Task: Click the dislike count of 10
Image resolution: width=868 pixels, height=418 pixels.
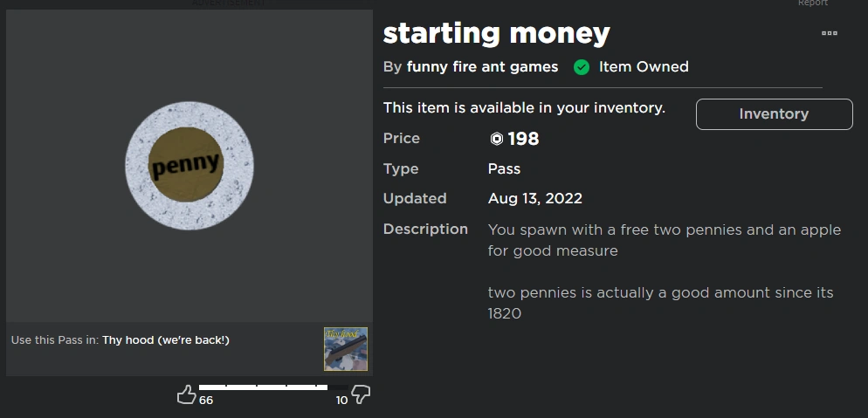Action: 341,401
